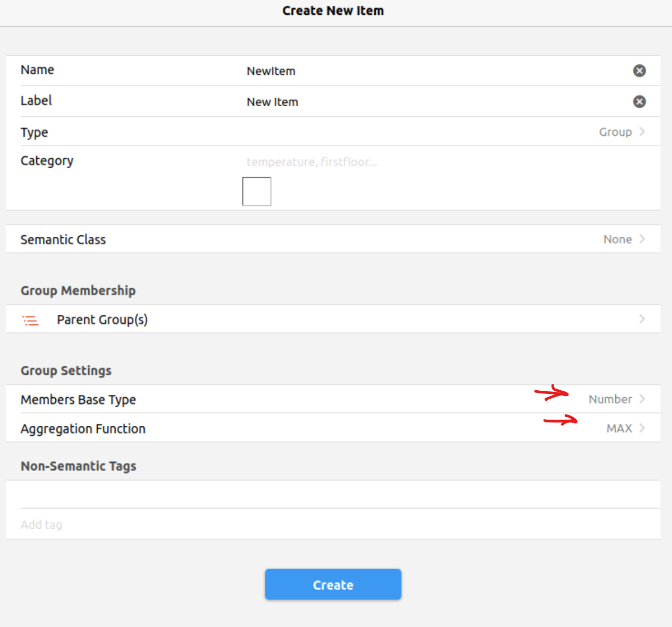The height and width of the screenshot is (627, 672).
Task: Open Aggregation Function selector showing MAX
Action: (619, 428)
